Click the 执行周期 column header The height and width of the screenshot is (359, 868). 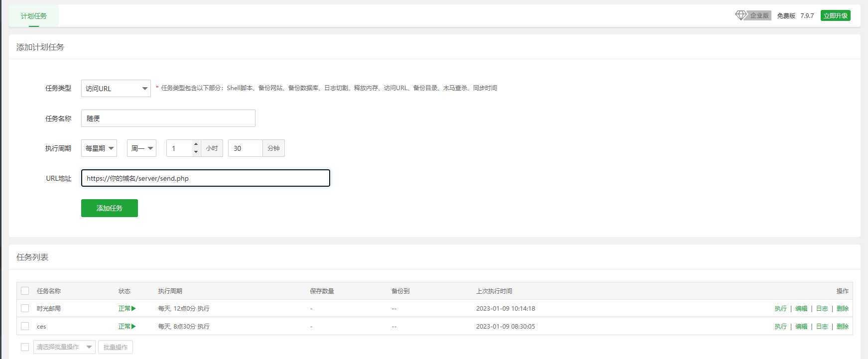(170, 291)
